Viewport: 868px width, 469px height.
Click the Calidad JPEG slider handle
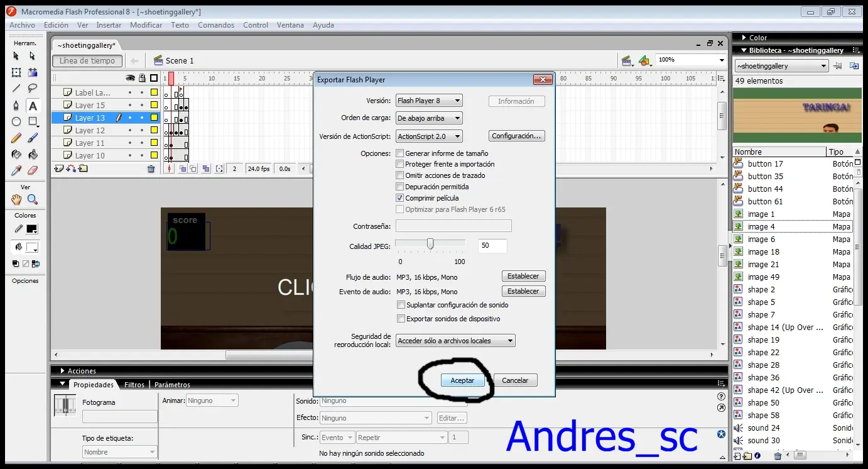pyautogui.click(x=430, y=244)
